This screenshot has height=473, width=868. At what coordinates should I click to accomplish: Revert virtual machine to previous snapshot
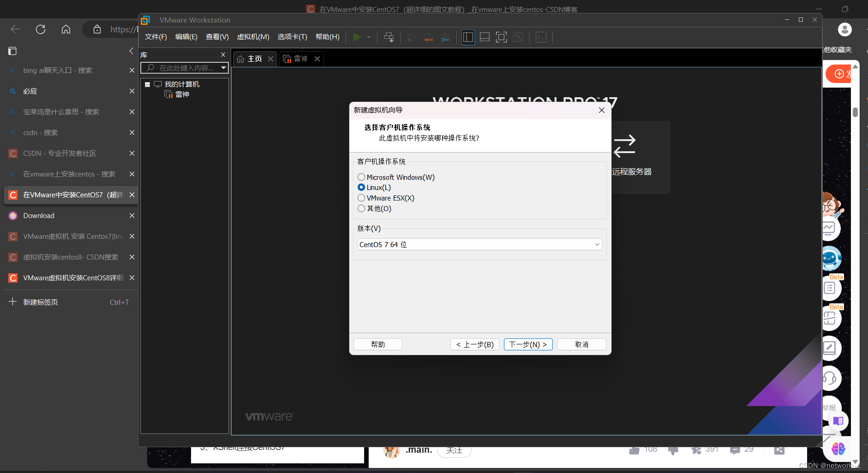428,37
